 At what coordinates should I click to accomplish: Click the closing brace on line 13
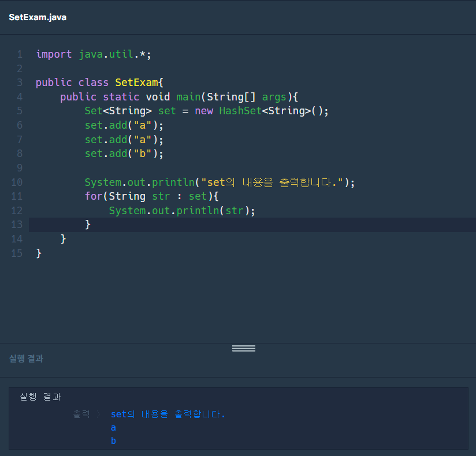tap(88, 225)
